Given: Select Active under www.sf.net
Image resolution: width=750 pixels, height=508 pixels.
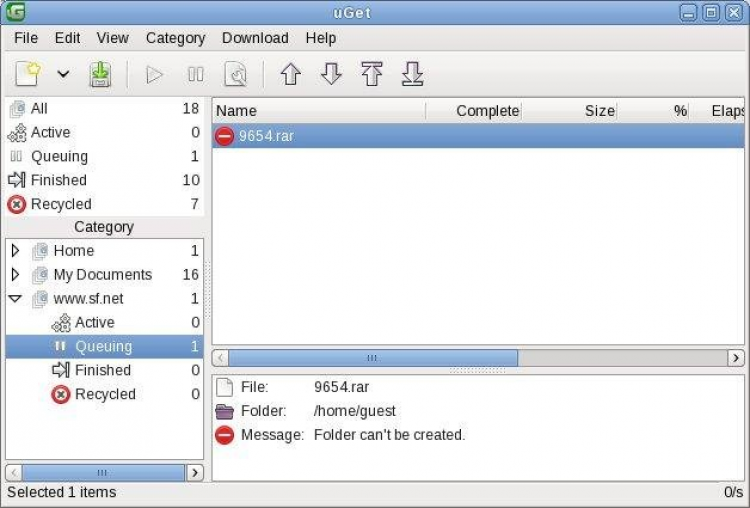Looking at the screenshot, I should coord(104,322).
